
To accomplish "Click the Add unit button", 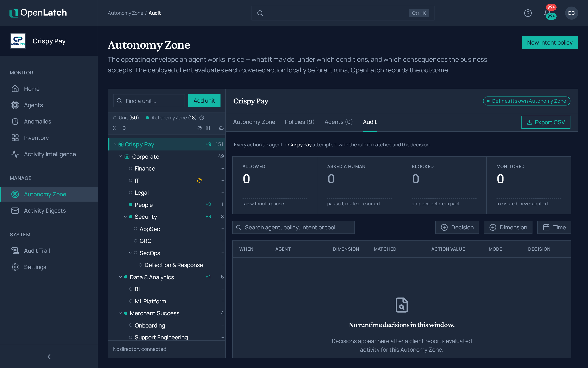I will pos(204,101).
